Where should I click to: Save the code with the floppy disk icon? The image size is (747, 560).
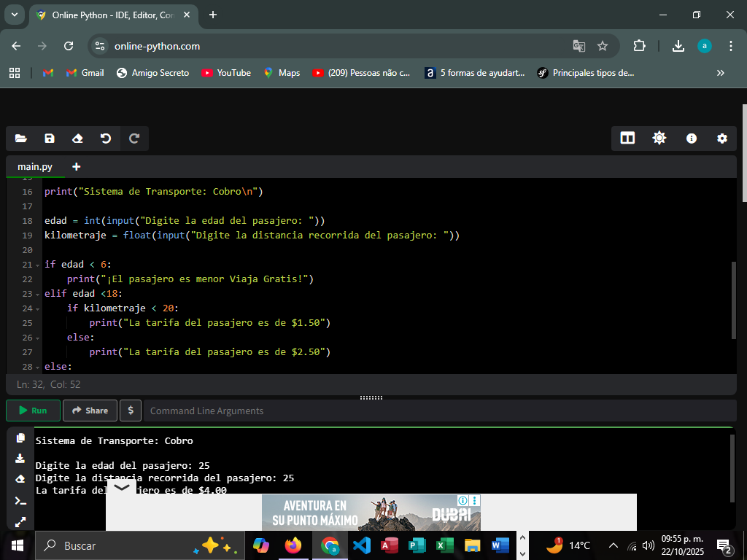(x=50, y=139)
